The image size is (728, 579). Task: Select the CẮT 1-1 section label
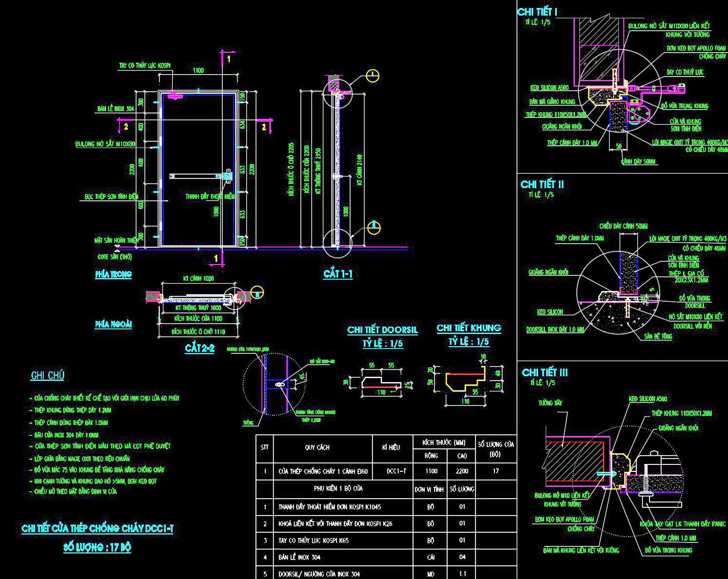[x=337, y=274]
